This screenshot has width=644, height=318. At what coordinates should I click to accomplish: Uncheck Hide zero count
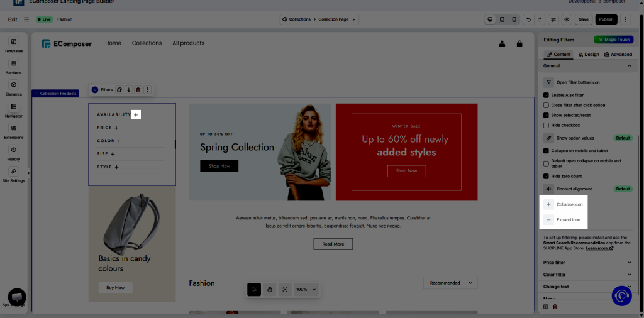click(547, 176)
